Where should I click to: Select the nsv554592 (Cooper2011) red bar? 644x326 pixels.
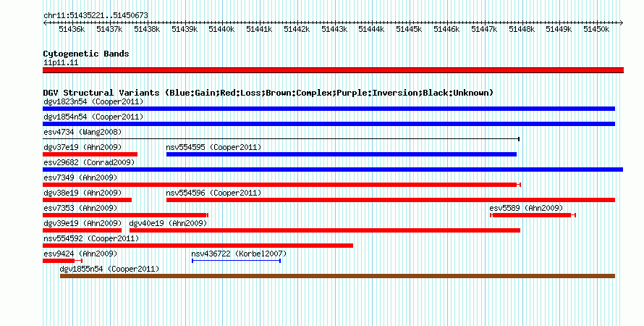(x=198, y=246)
